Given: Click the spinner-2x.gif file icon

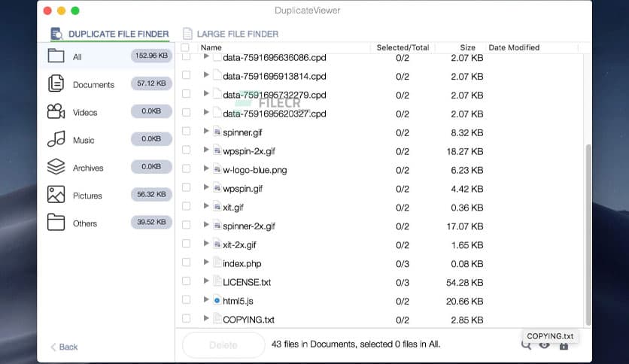Looking at the screenshot, I should point(217,226).
